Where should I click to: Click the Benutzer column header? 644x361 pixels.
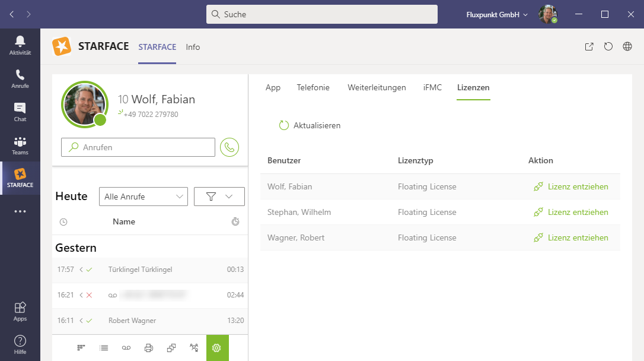point(284,160)
